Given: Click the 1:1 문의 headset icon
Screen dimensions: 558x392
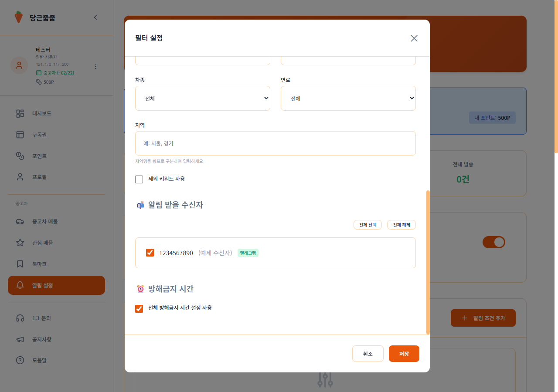Looking at the screenshot, I should (x=20, y=318).
